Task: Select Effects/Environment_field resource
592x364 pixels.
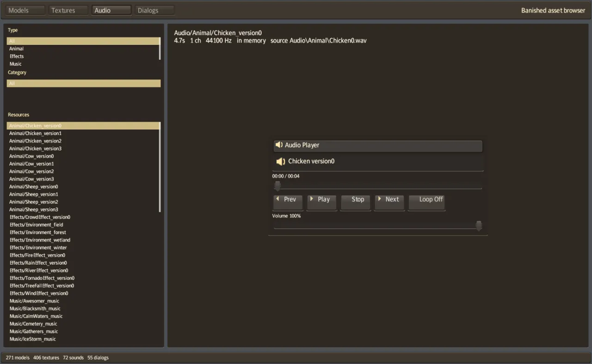Action: pyautogui.click(x=83, y=225)
